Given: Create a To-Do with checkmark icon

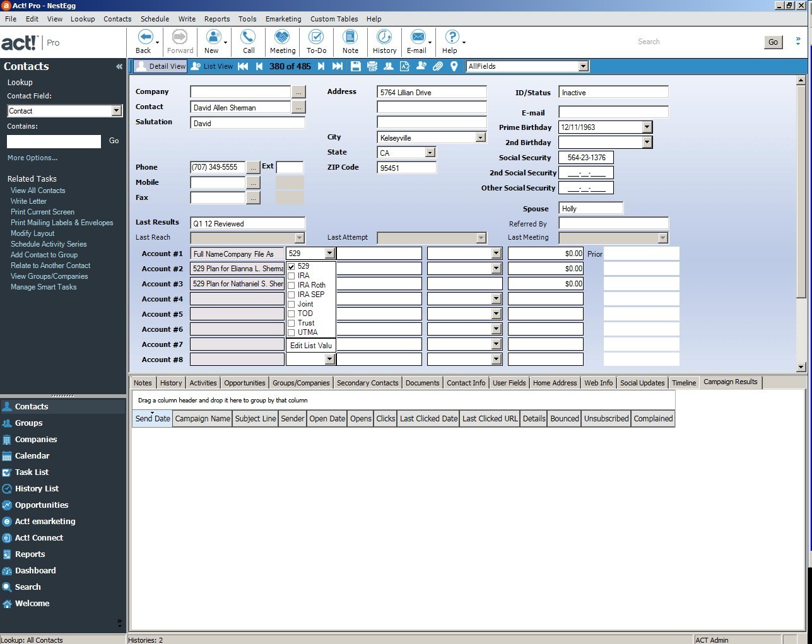Looking at the screenshot, I should point(316,37).
